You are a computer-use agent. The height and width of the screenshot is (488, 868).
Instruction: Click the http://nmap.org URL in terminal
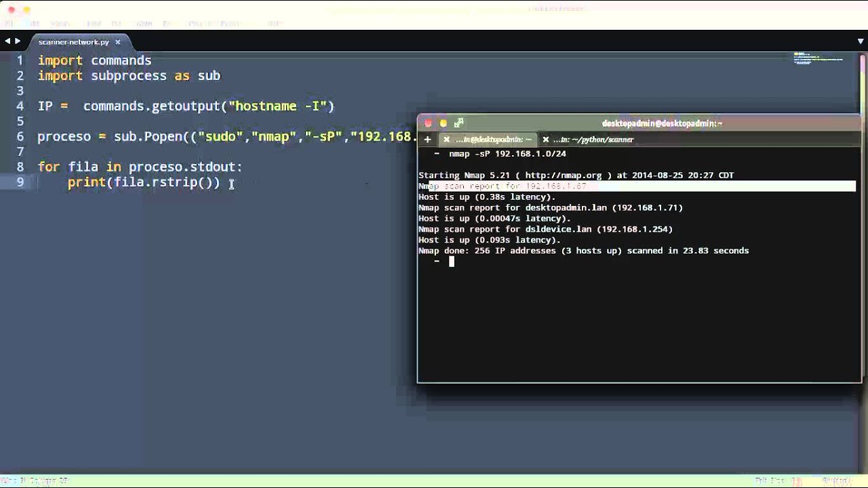(x=563, y=175)
